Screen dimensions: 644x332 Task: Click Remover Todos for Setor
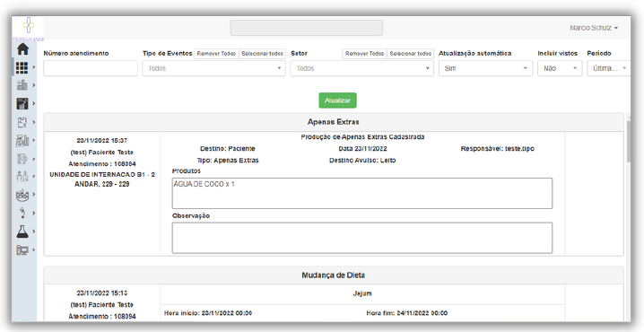pyautogui.click(x=364, y=54)
